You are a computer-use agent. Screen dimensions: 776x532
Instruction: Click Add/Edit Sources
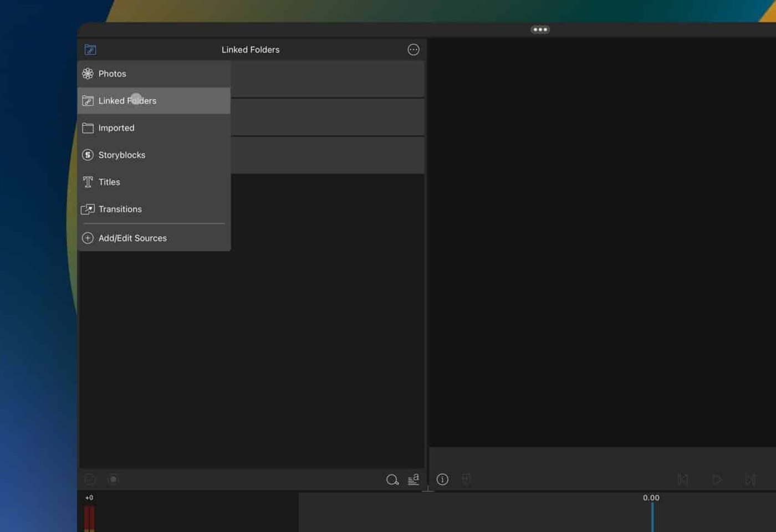132,238
